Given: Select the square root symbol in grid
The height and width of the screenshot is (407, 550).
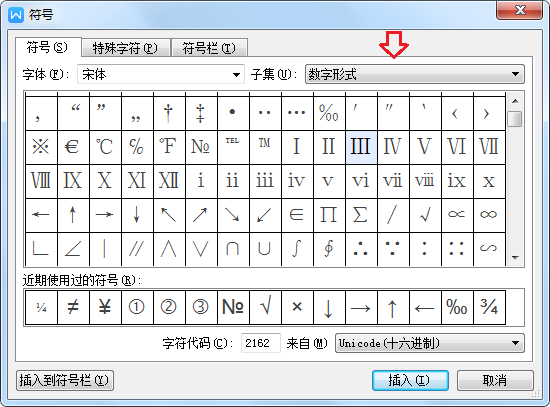Looking at the screenshot, I should (425, 214).
